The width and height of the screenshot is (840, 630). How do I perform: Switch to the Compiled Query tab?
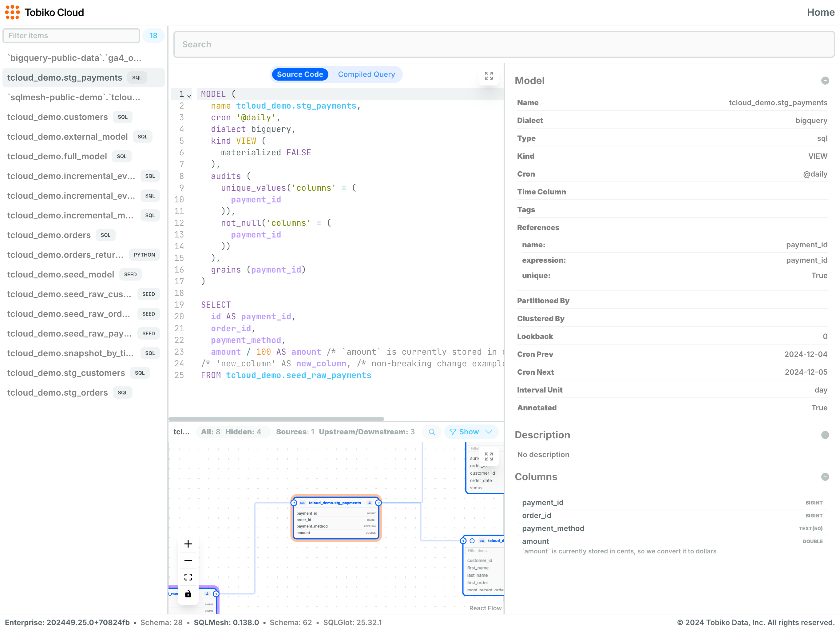coord(366,74)
